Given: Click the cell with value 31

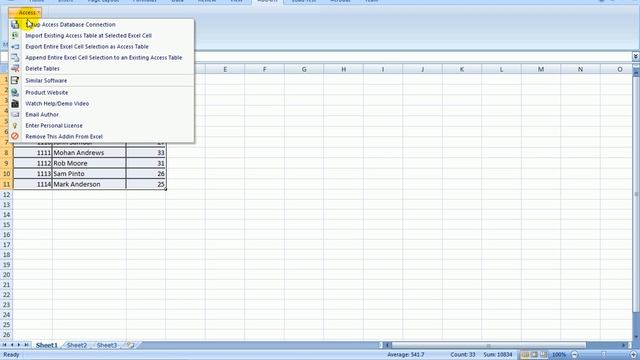Looking at the screenshot, I should click(x=146, y=163).
